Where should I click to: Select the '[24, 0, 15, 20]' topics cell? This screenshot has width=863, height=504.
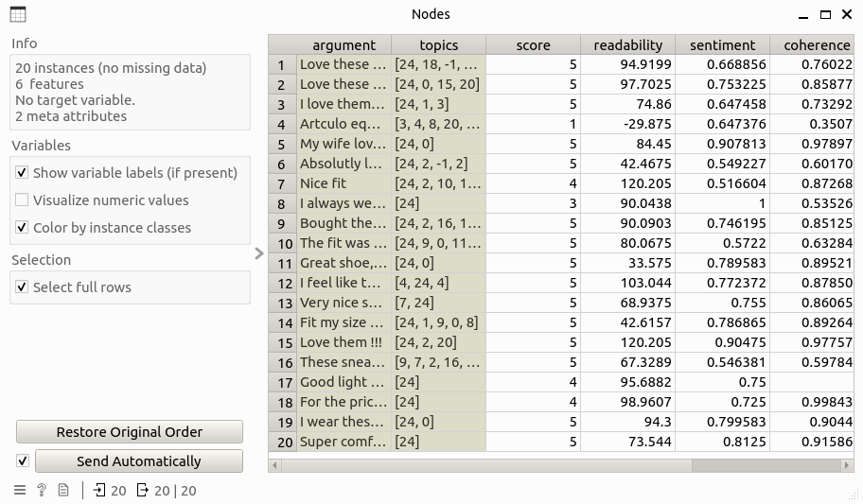tap(439, 85)
